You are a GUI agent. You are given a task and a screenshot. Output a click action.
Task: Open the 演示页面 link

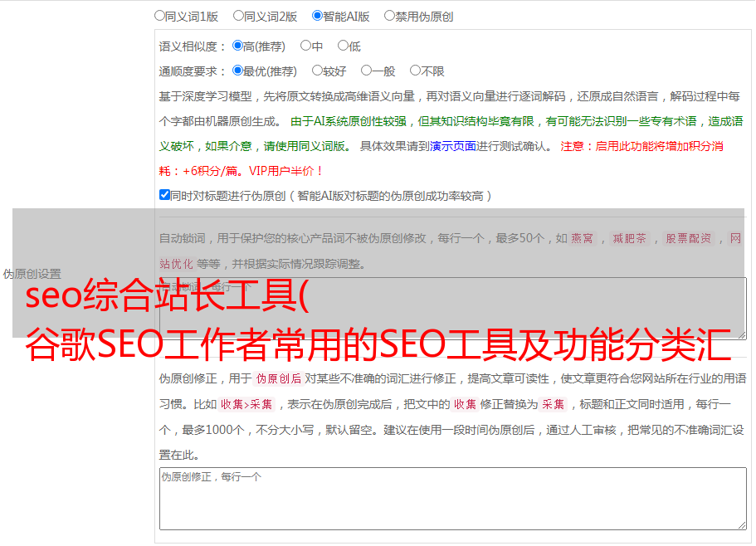click(x=453, y=146)
